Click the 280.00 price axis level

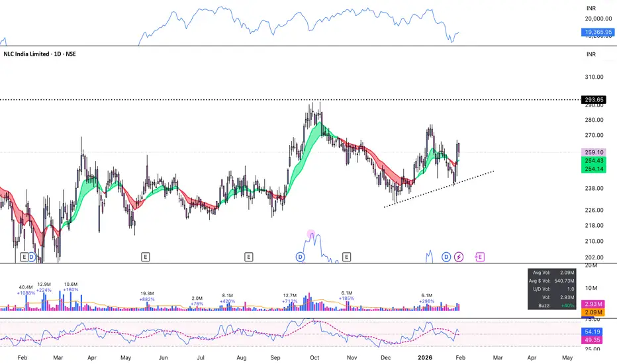tap(594, 120)
